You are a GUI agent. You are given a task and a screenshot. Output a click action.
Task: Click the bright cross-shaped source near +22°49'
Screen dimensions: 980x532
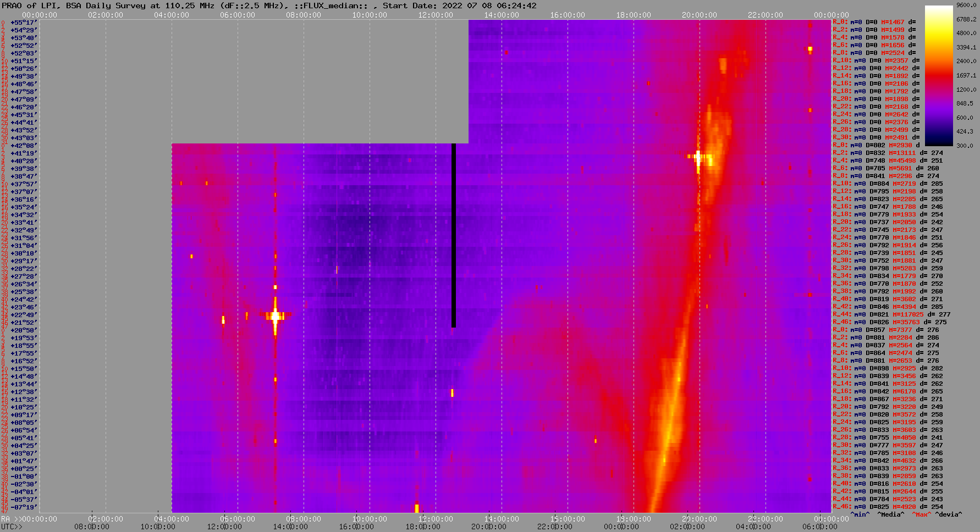point(275,316)
